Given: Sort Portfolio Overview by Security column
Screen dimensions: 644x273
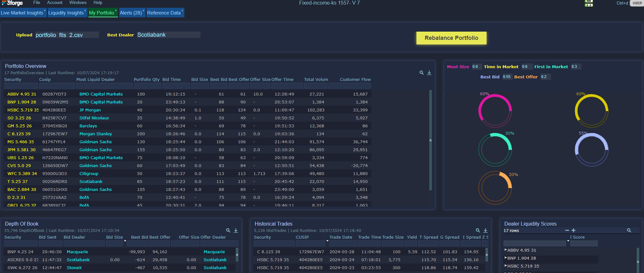Looking at the screenshot, I should (x=13, y=80).
